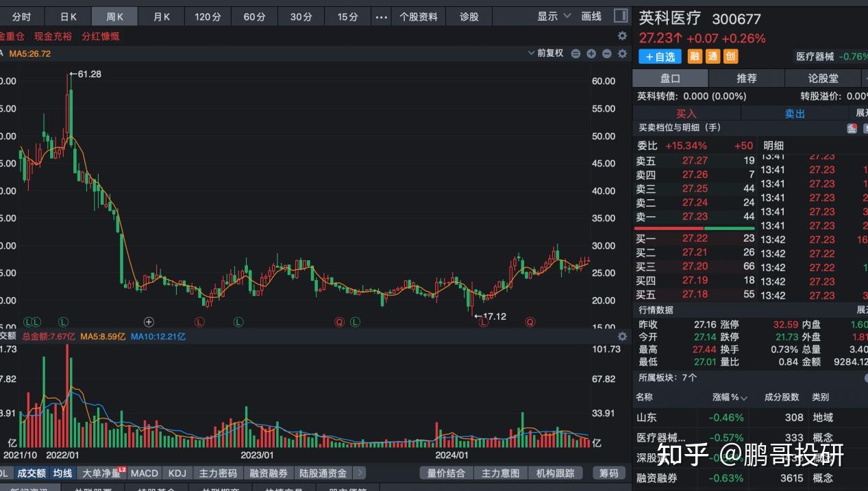The width and height of the screenshot is (868, 491).
Task: Switch to the 日K daily chart tab
Action: (69, 16)
